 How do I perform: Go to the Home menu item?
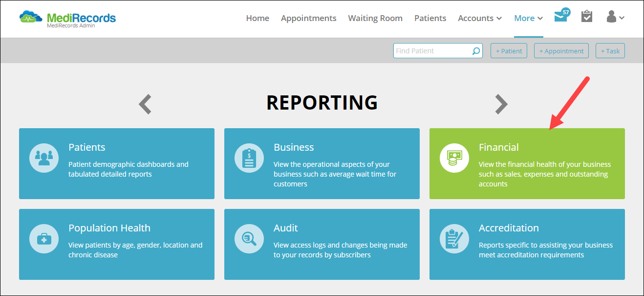[x=258, y=18]
